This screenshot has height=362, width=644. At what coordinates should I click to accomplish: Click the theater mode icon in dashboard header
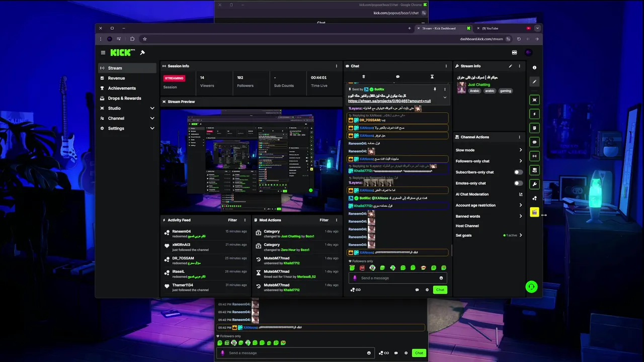click(x=514, y=52)
